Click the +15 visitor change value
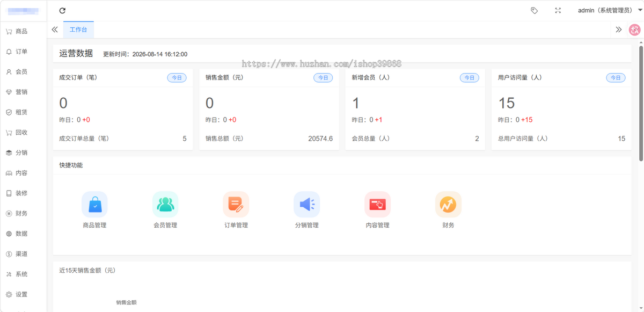This screenshot has width=644, height=312. click(x=527, y=120)
